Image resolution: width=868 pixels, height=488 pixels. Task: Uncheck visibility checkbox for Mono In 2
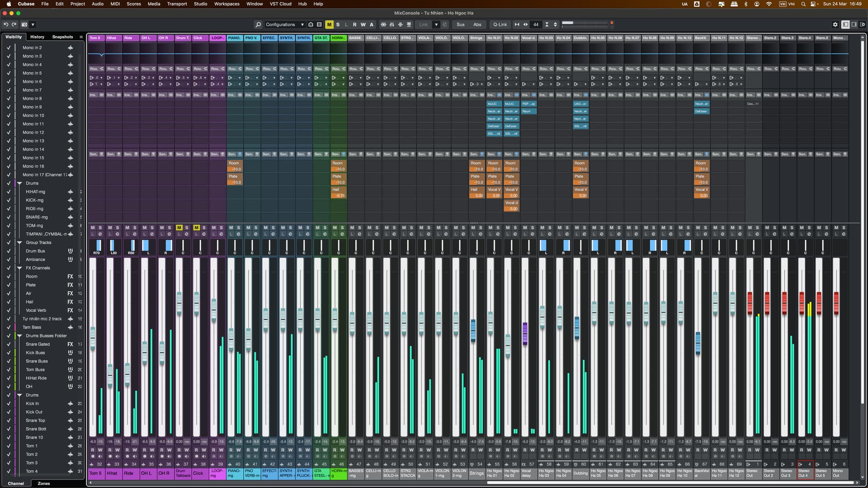(x=9, y=47)
